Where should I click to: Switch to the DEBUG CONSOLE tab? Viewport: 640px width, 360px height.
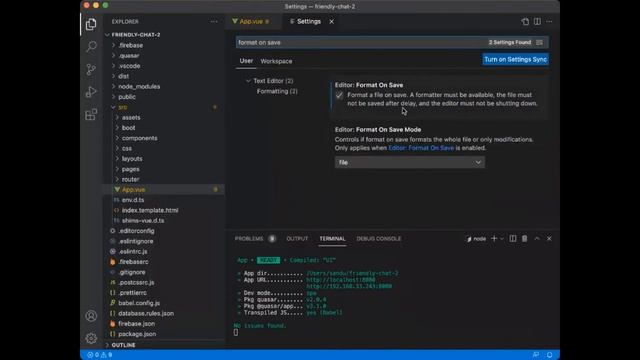pos(379,239)
